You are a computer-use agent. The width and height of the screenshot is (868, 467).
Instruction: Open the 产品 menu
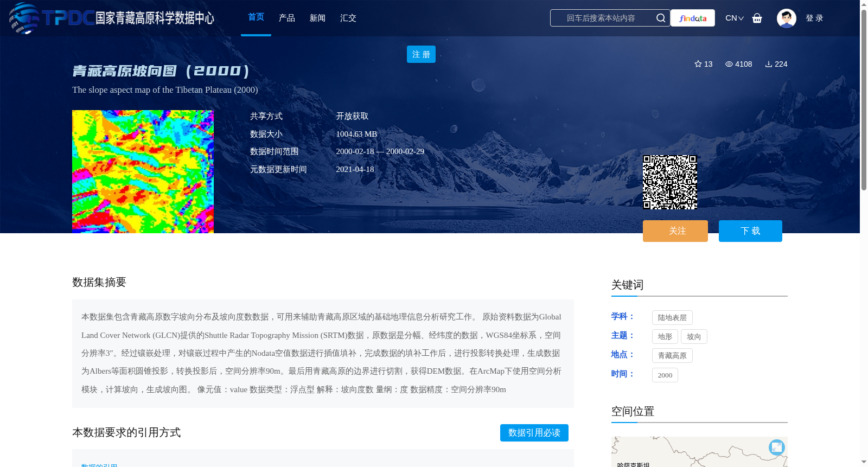[x=286, y=18]
